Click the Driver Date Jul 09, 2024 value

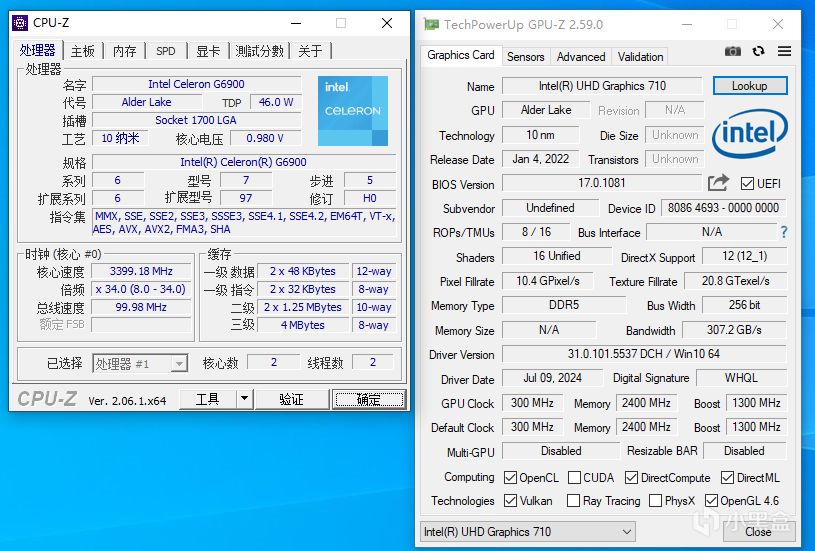coord(552,378)
